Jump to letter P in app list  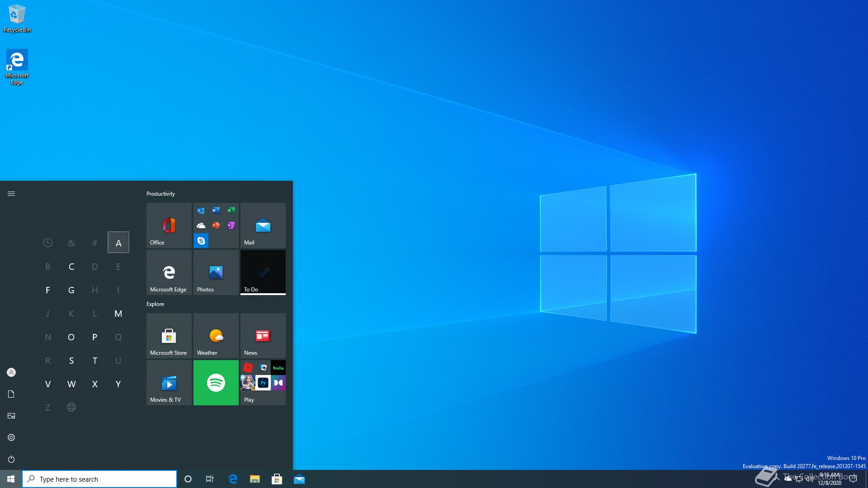pos(95,337)
